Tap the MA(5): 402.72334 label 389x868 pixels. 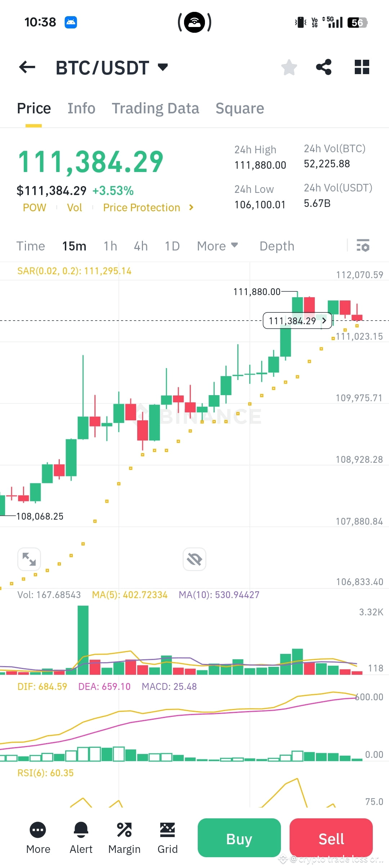coord(130,595)
